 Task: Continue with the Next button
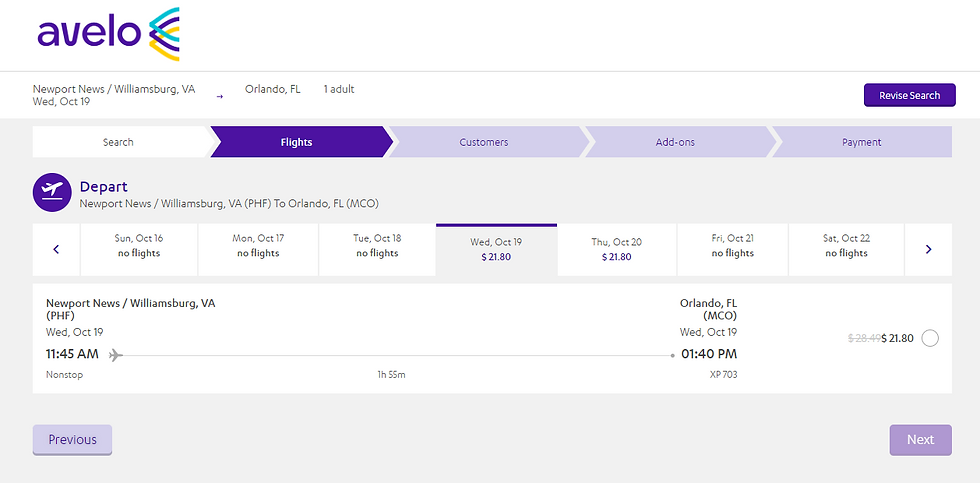tap(921, 440)
